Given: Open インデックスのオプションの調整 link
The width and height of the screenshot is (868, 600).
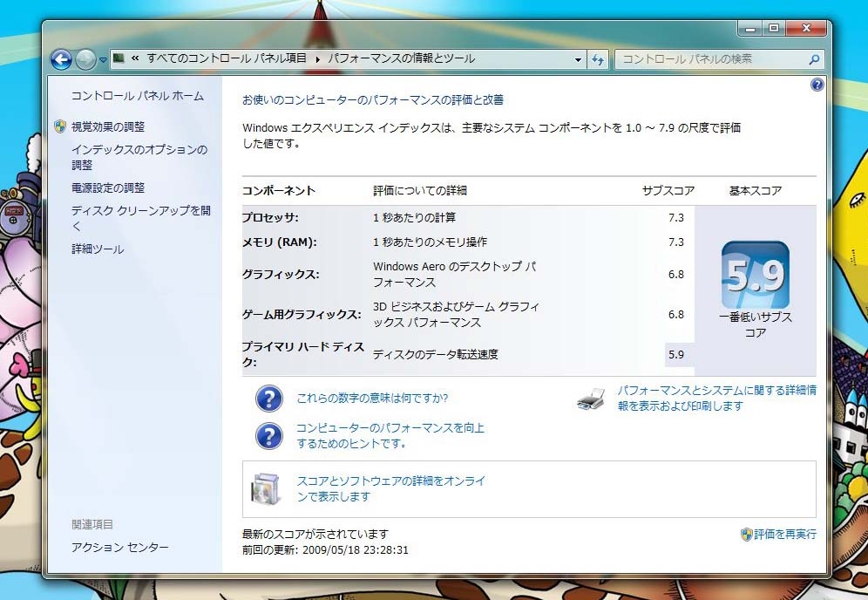Looking at the screenshot, I should point(139,157).
